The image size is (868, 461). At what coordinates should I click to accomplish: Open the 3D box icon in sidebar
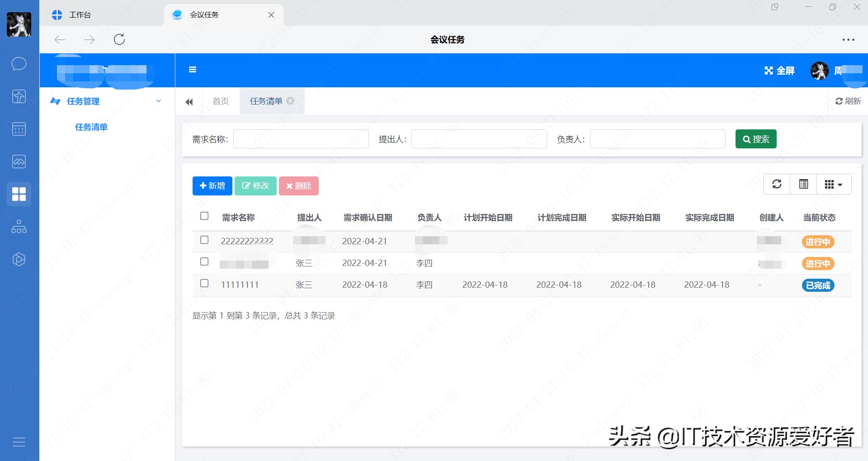(19, 259)
